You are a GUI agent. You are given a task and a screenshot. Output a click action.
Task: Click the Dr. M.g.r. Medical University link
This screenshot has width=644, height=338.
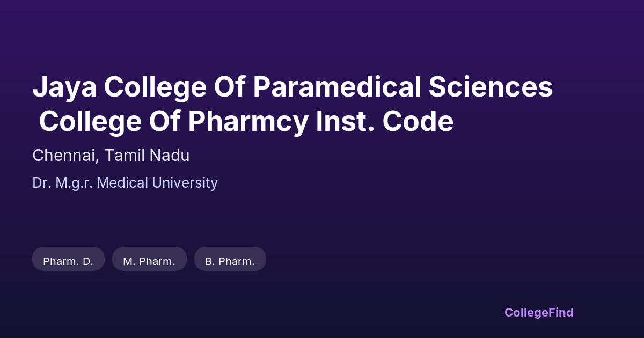pos(125,183)
